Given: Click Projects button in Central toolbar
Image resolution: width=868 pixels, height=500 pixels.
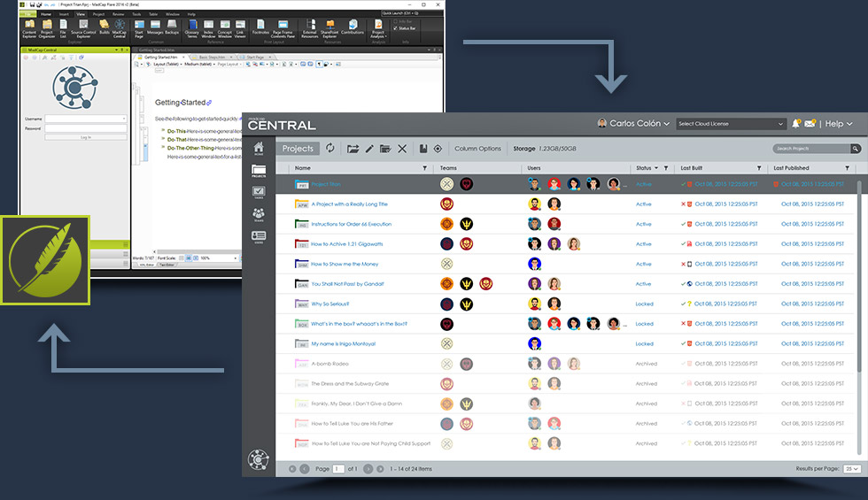Looking at the screenshot, I should 298,149.
